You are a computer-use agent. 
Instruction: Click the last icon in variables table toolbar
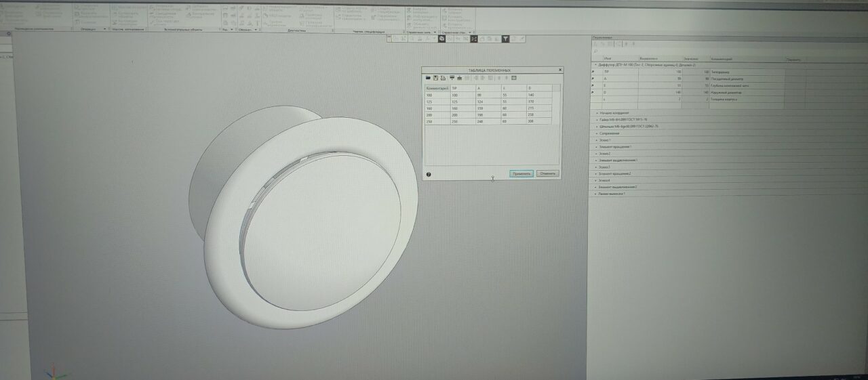[x=514, y=78]
